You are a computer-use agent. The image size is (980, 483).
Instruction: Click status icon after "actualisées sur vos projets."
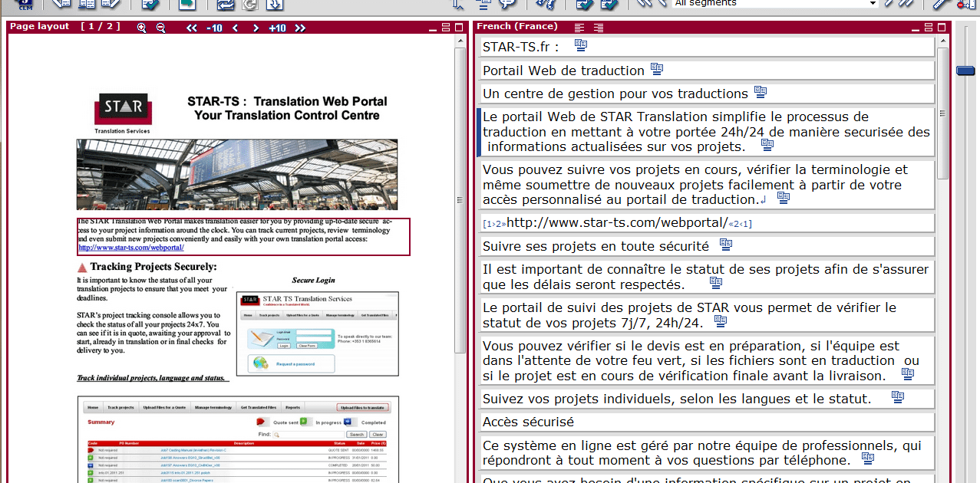(x=767, y=145)
